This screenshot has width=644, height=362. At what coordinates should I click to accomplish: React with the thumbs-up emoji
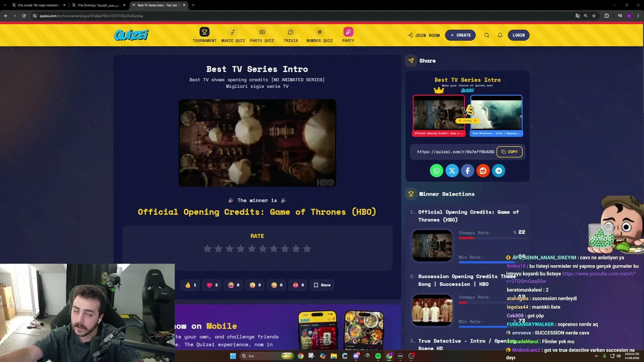pyautogui.click(x=190, y=285)
